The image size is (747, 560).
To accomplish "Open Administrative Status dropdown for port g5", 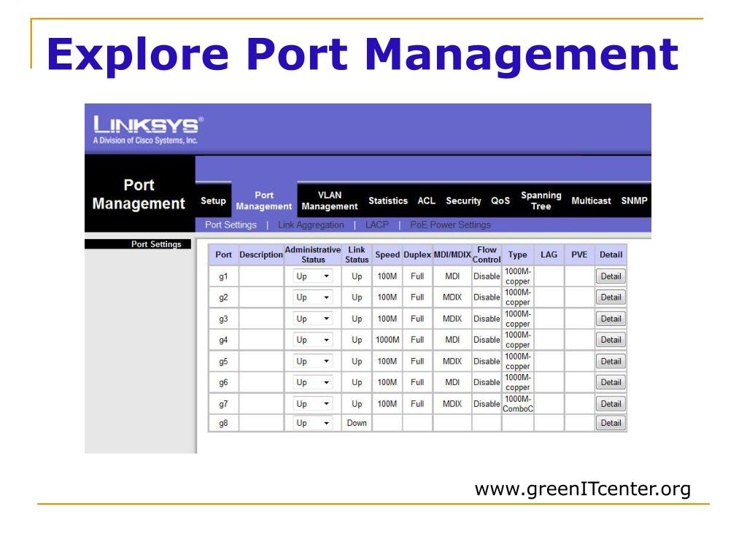I will (x=312, y=361).
